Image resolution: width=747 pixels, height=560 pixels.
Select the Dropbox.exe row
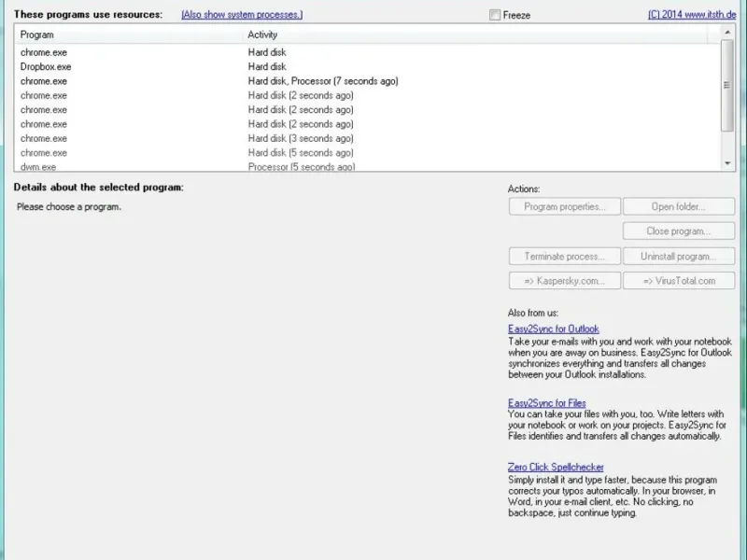(x=368, y=66)
